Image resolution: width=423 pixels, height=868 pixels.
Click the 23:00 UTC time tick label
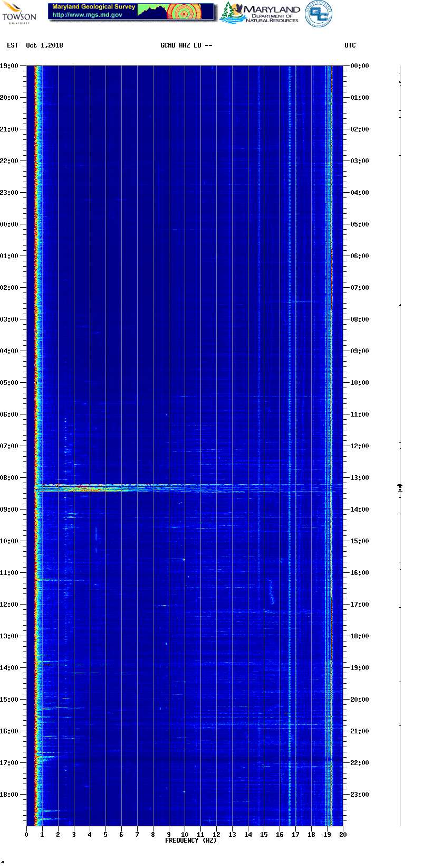click(359, 795)
